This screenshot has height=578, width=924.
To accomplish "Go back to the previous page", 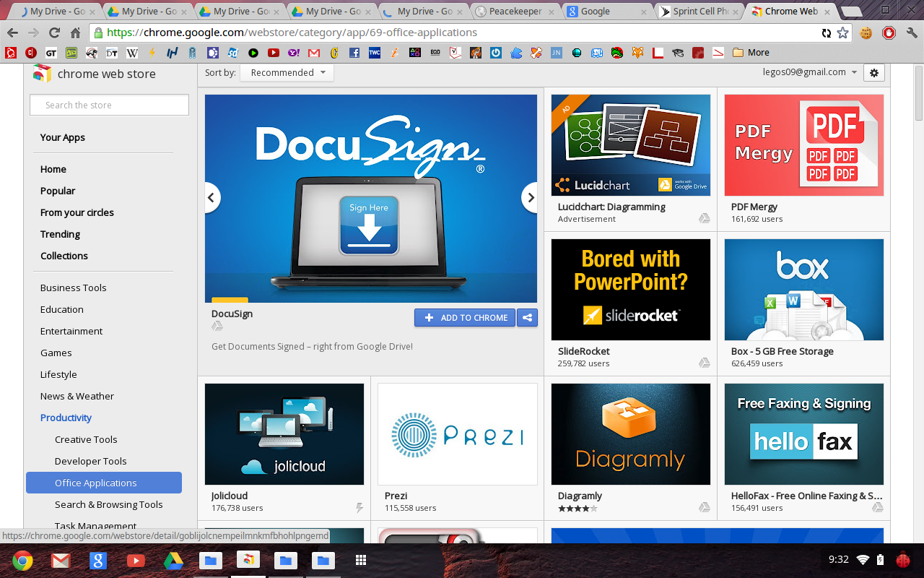I will (12, 33).
